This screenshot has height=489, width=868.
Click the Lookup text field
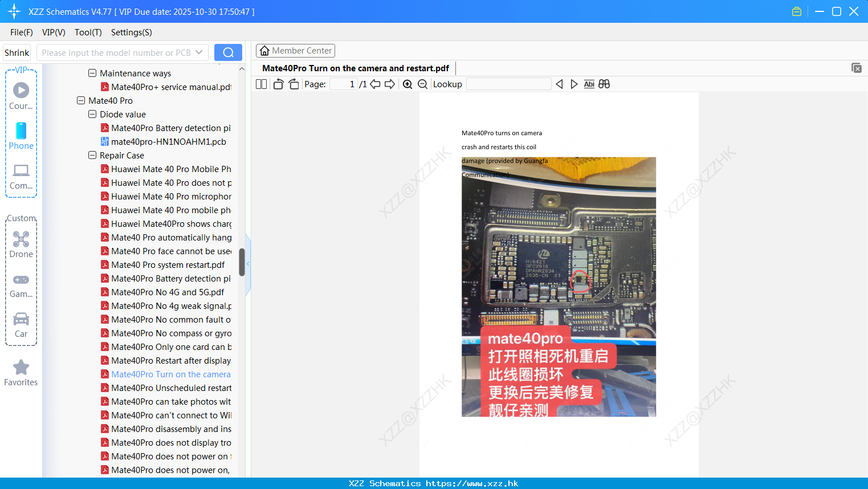pos(509,84)
